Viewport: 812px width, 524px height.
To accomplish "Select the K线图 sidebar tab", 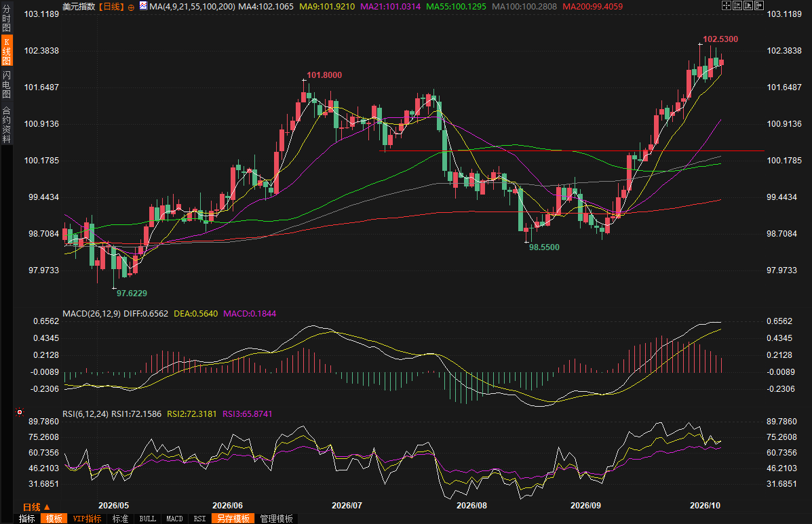I will 6,51.
